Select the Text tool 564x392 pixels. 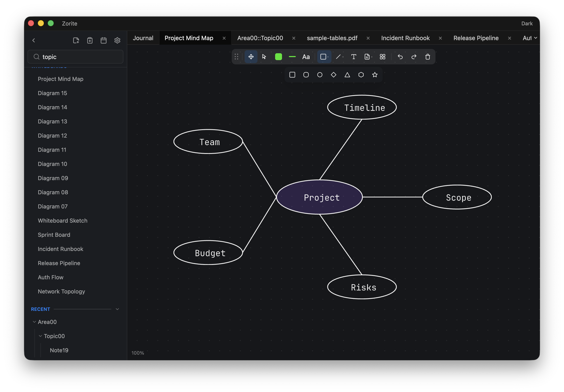354,57
